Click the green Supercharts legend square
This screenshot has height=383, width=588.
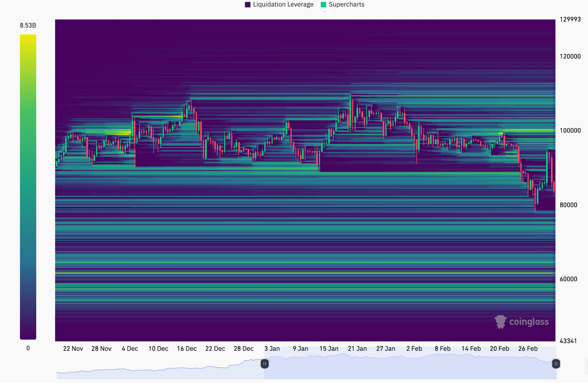click(x=323, y=4)
